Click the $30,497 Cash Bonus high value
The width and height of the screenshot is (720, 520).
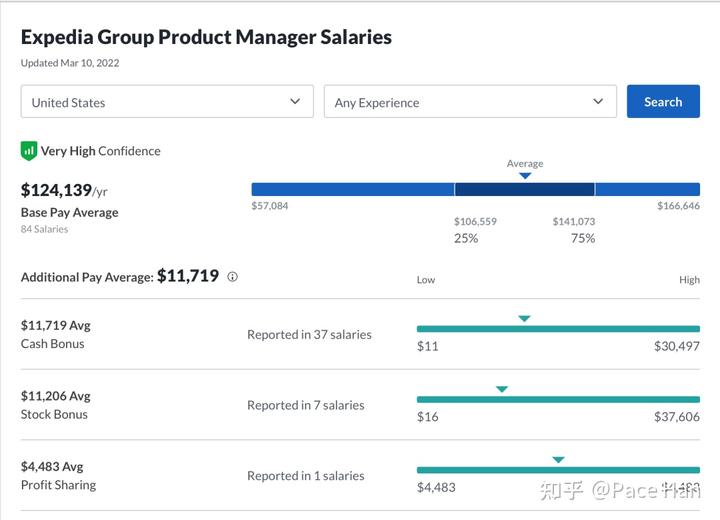(676, 346)
